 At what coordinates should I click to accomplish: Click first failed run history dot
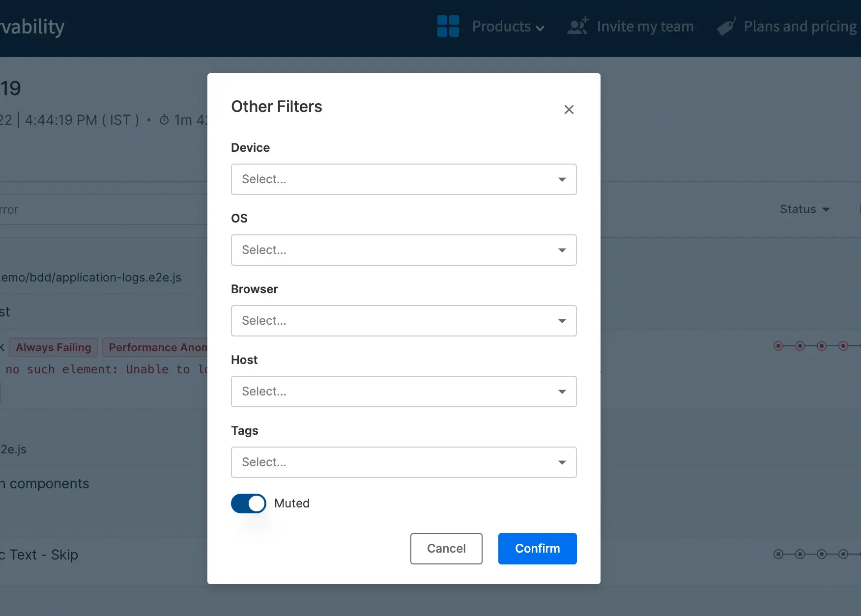pos(778,346)
